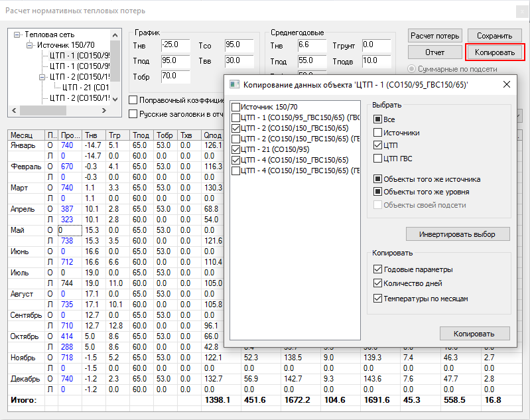Click the "Тобр" field in График group

click(x=174, y=76)
